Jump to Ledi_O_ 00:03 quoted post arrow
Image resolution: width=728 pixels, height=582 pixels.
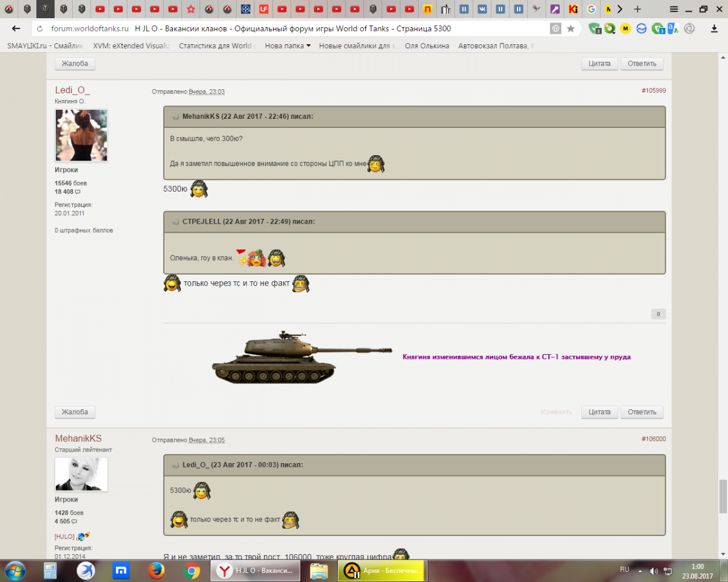pyautogui.click(x=175, y=465)
